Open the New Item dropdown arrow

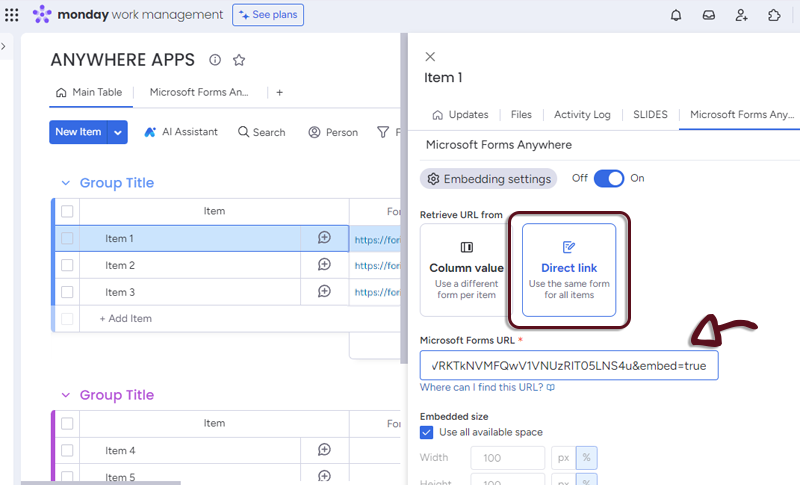118,132
